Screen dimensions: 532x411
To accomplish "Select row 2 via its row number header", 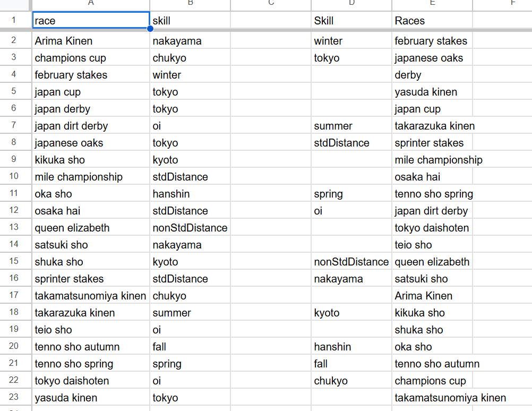I will tap(15, 40).
